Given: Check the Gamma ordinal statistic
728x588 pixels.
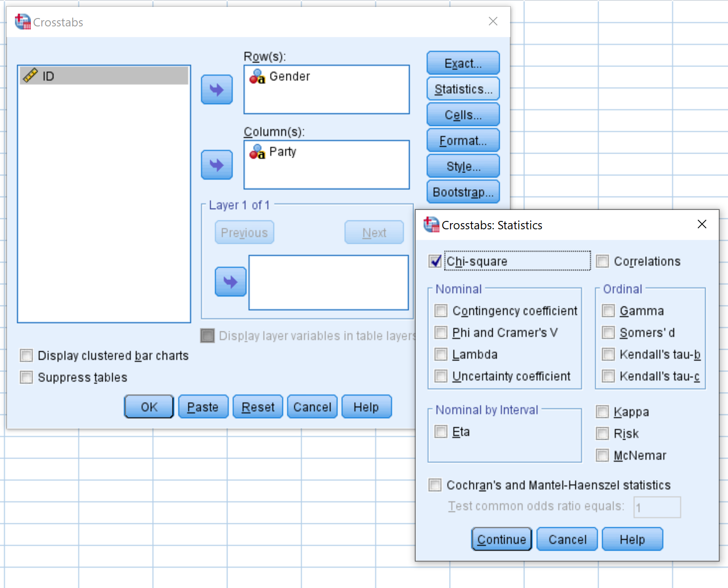Looking at the screenshot, I should [608, 311].
